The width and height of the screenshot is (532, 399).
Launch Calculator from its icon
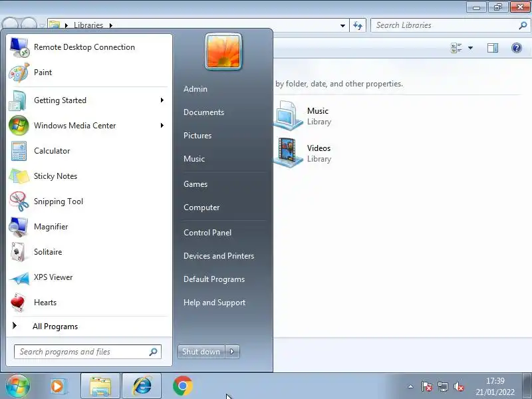(19, 151)
